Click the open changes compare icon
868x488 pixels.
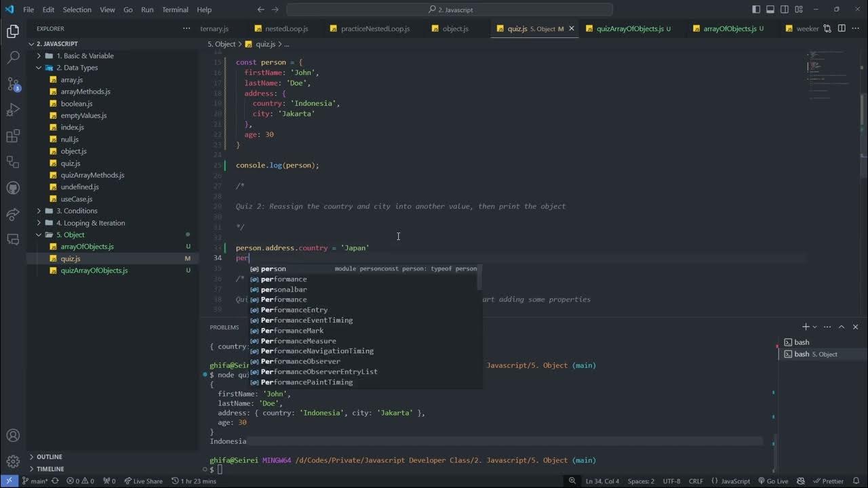coord(827,28)
